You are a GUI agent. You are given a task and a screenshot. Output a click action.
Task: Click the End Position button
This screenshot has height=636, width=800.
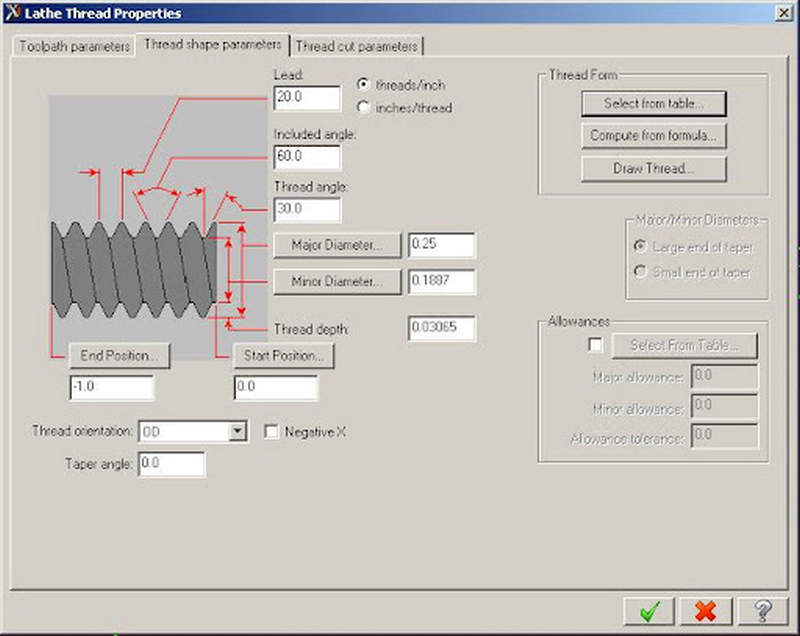(118, 355)
